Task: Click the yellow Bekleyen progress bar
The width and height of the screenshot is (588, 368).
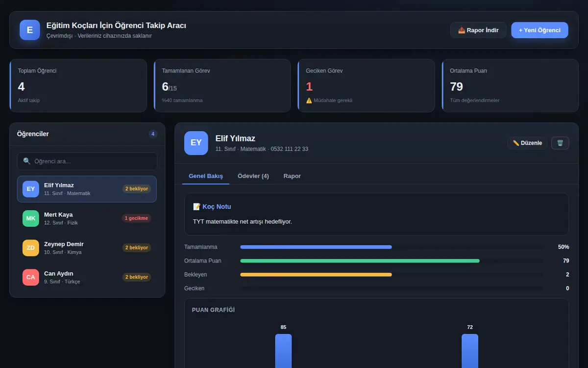Action: click(x=316, y=274)
